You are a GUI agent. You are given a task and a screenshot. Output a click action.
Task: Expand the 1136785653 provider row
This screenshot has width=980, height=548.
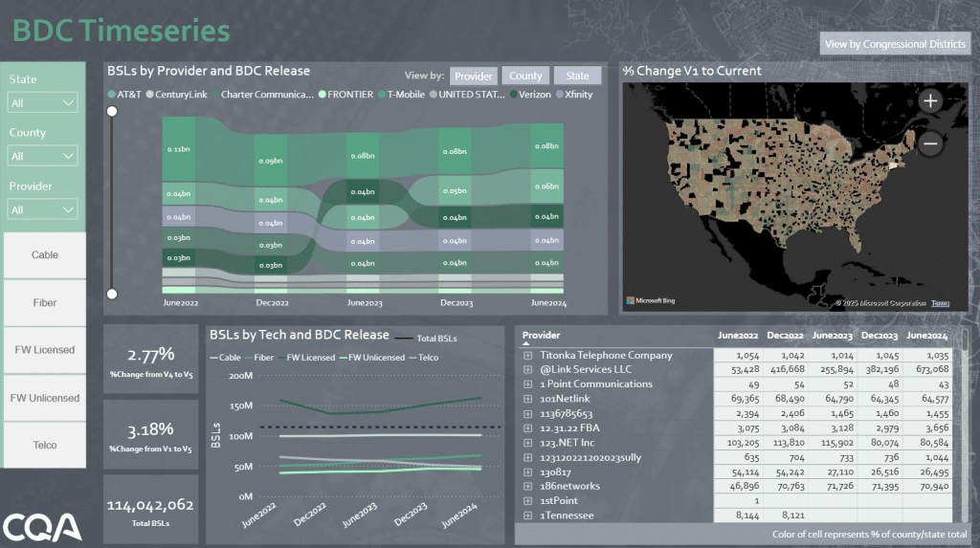[x=528, y=414]
